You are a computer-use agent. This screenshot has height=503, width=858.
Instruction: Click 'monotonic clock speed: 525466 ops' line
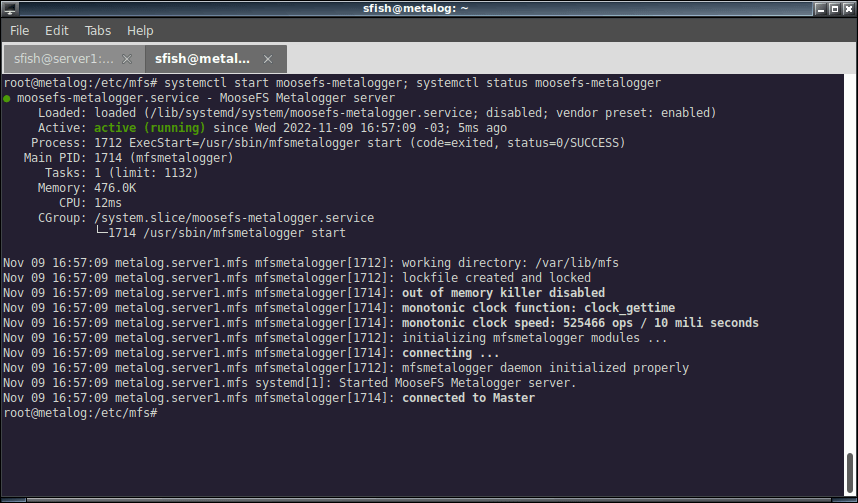pyautogui.click(x=580, y=323)
